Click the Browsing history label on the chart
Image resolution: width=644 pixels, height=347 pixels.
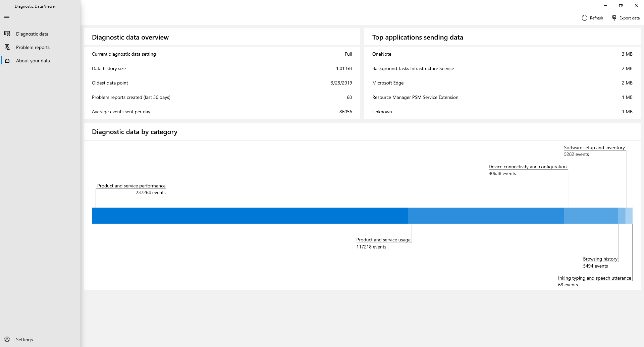600,258
